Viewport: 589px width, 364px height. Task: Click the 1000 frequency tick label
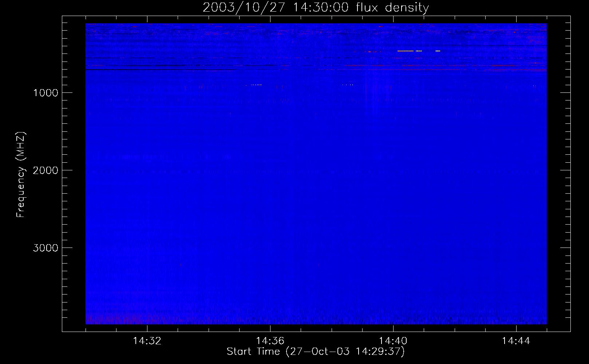[x=46, y=93]
